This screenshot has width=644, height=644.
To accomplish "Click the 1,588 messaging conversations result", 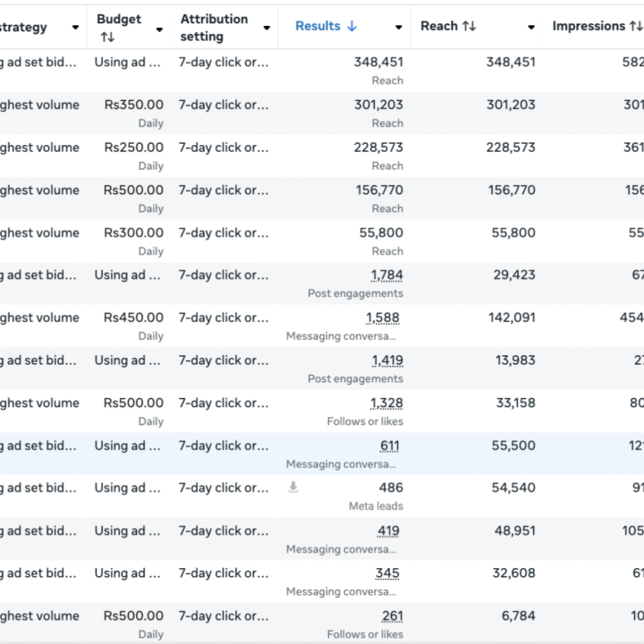I will tap(382, 318).
